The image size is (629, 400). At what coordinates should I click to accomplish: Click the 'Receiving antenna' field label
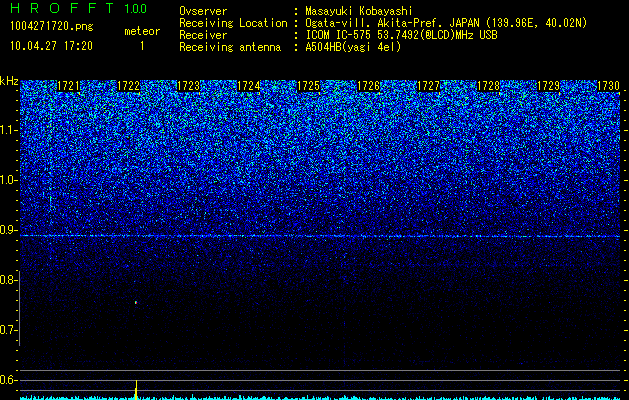click(230, 47)
